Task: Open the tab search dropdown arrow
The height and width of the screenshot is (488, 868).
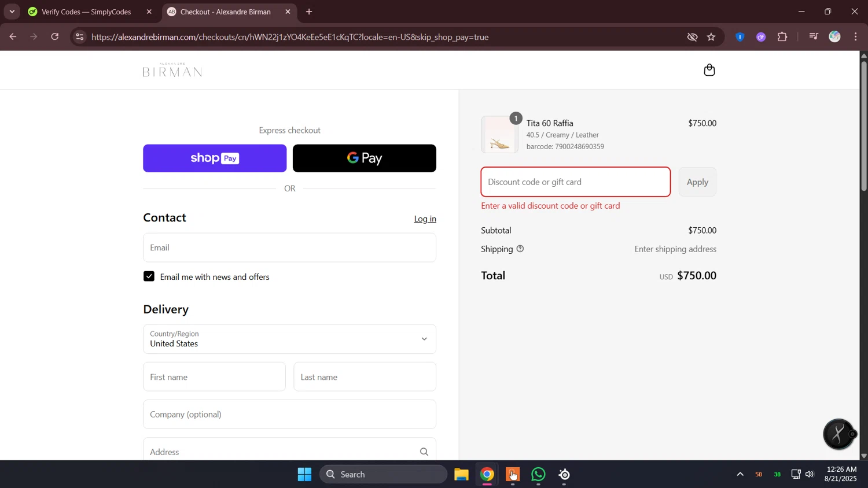Action: [x=12, y=12]
